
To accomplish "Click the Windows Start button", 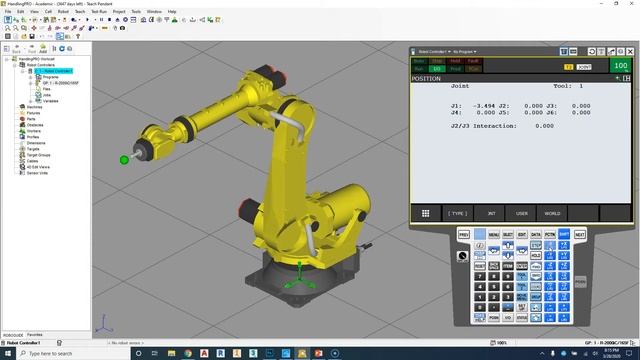I will click(x=8, y=353).
